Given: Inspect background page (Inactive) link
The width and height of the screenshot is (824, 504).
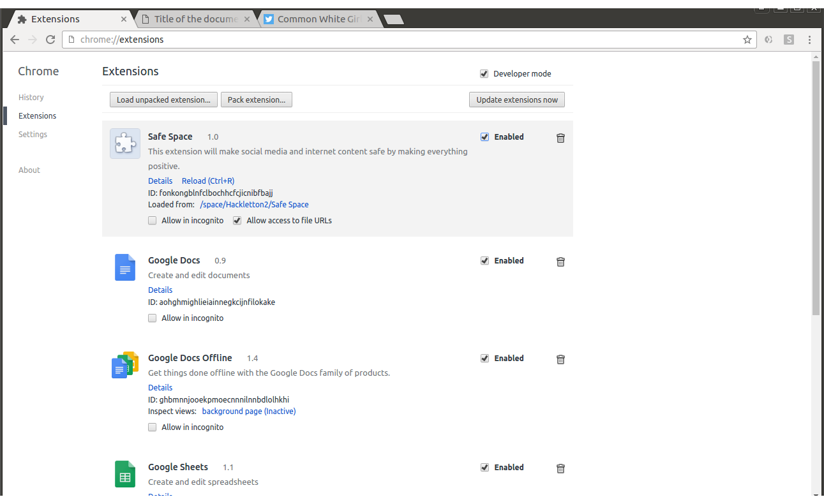Looking at the screenshot, I should coord(249,411).
